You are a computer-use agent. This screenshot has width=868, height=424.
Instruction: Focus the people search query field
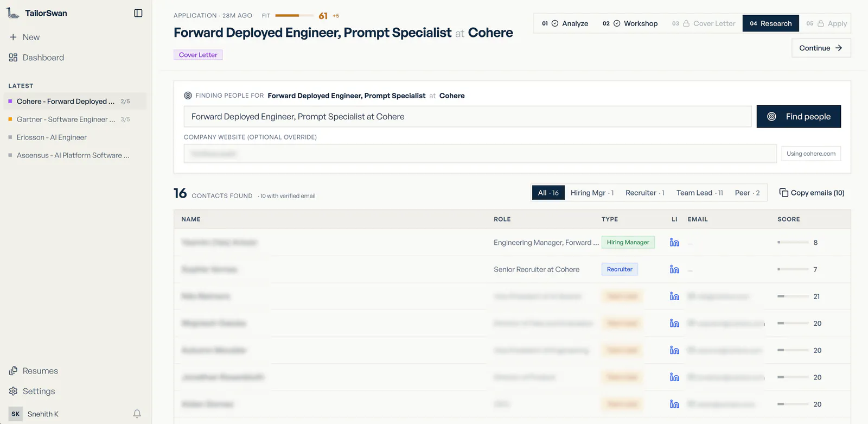pos(468,117)
